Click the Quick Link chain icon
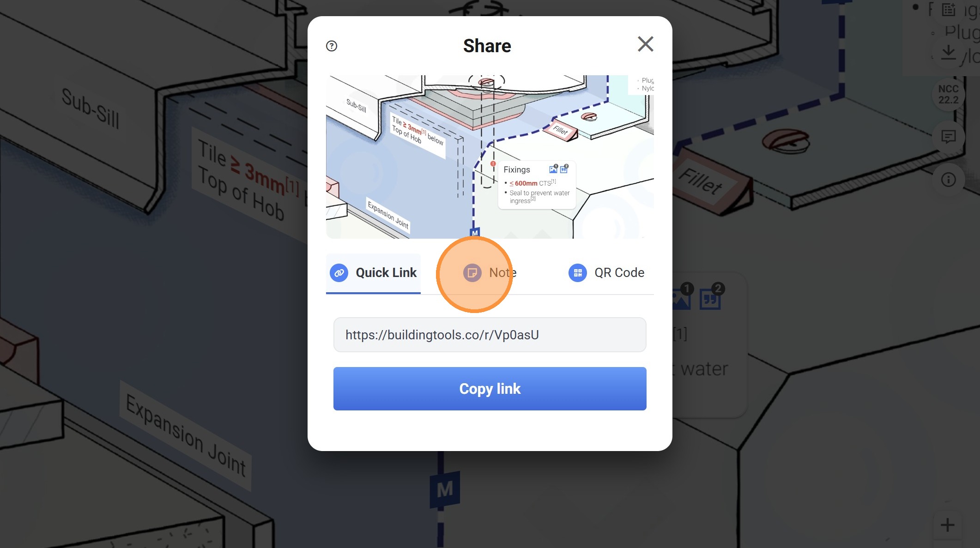Image resolution: width=980 pixels, height=548 pixels. tap(339, 273)
